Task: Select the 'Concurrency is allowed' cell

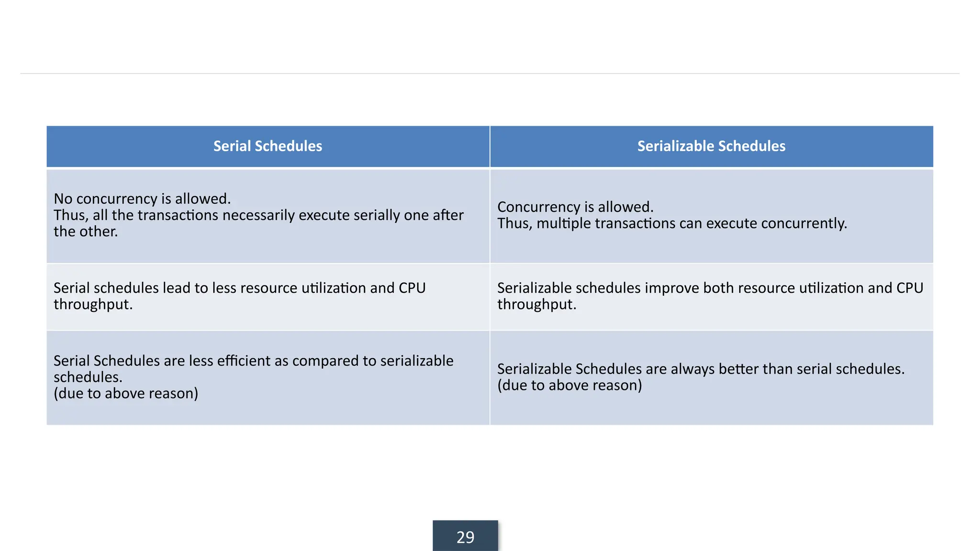Action: pyautogui.click(x=712, y=216)
